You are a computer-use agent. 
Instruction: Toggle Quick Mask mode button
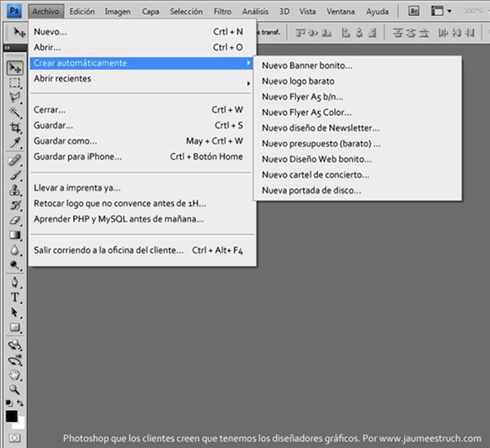tap(14, 438)
